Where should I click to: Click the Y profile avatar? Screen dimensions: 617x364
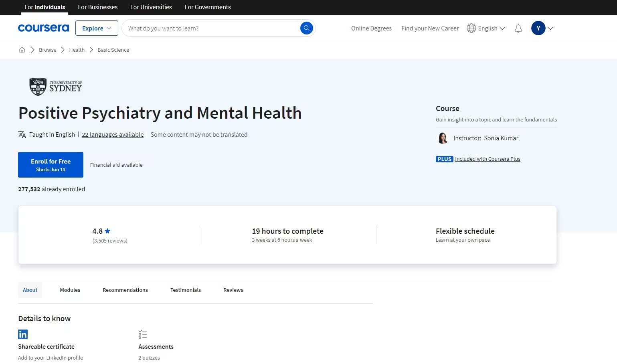pos(538,28)
